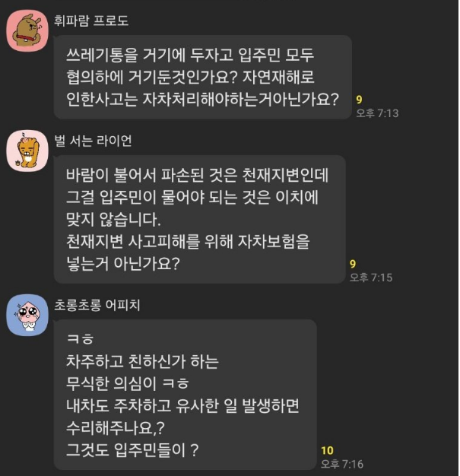Select the line 차주하고 친하신가 하는
The width and height of the screenshot is (460, 476).
[x=142, y=361]
